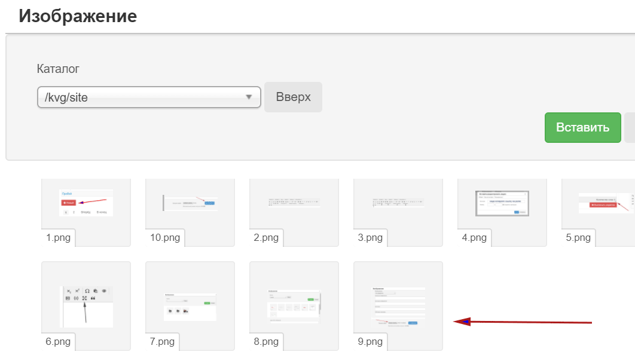635x364 pixels.
Task: Select the 10.png image thumbnail
Action: tap(190, 203)
